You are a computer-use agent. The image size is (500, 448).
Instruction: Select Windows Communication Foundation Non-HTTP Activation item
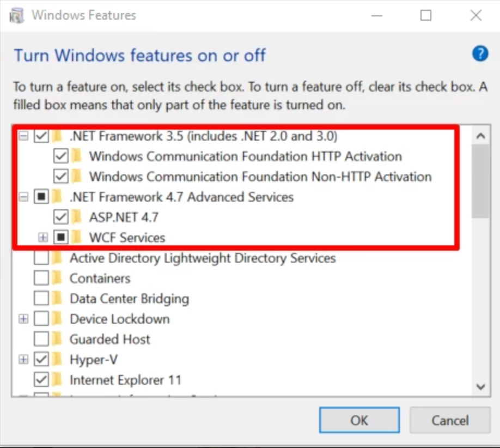click(260, 177)
